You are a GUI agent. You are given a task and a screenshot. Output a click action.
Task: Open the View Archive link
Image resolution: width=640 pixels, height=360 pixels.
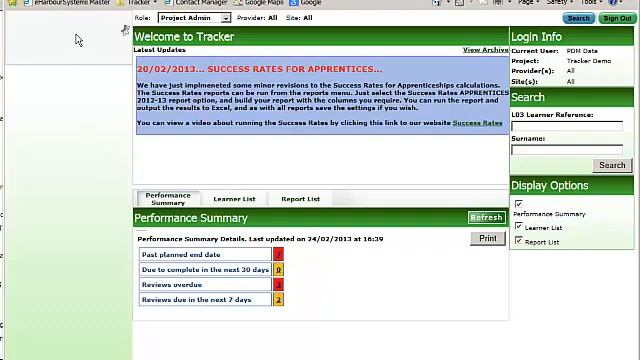point(485,50)
